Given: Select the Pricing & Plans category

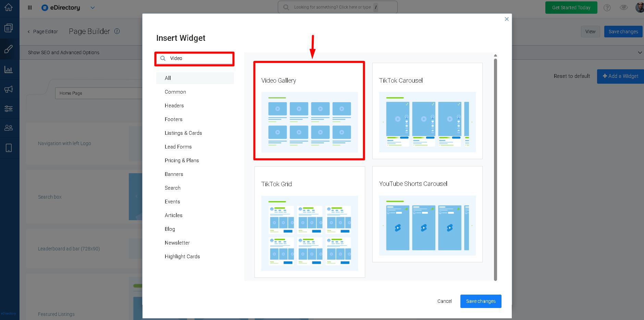Looking at the screenshot, I should click(195, 161).
